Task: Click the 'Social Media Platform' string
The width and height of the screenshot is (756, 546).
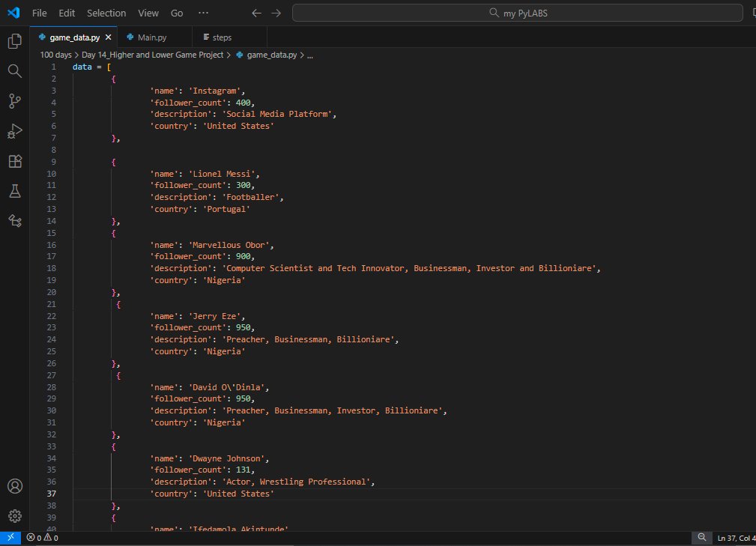Action: click(x=276, y=114)
